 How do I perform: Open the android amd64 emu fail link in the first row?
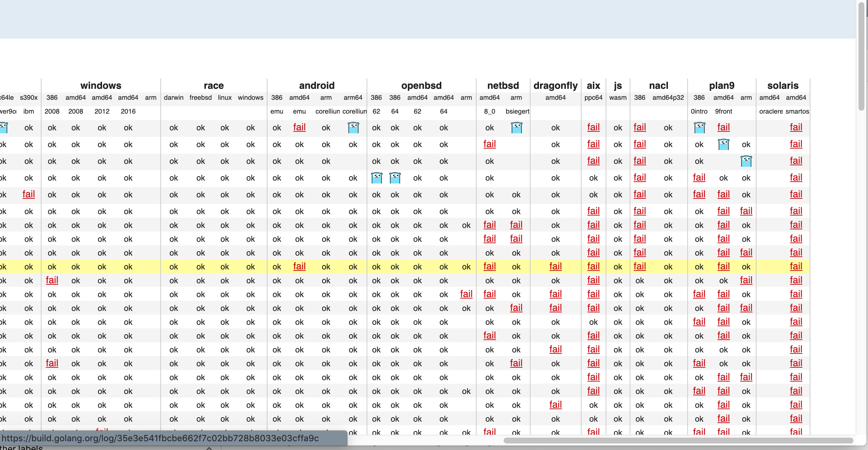point(300,127)
